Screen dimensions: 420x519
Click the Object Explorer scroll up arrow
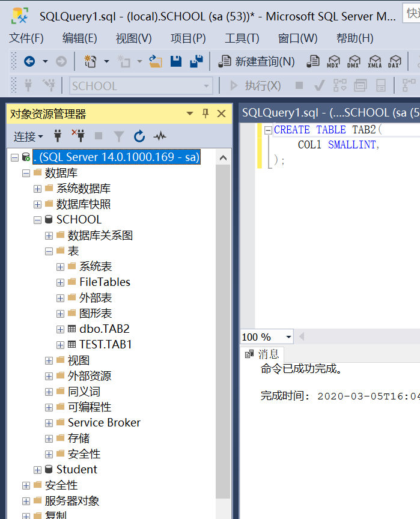[x=223, y=158]
